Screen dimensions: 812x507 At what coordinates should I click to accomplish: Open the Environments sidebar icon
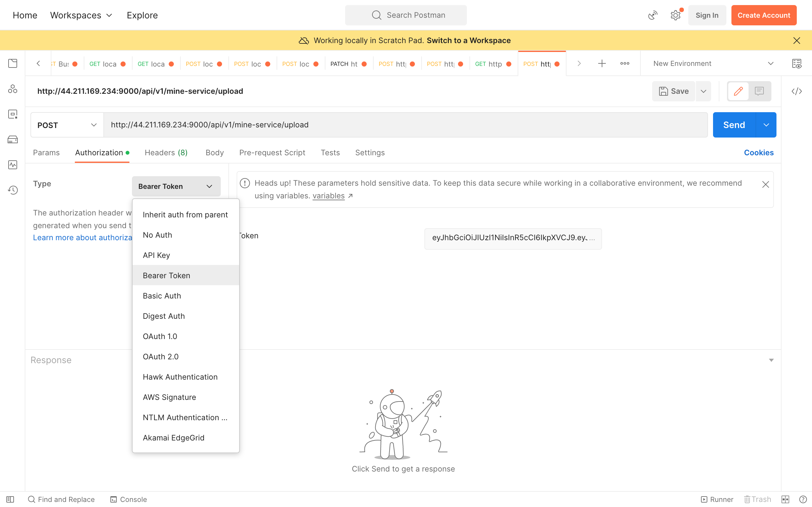[x=13, y=114]
